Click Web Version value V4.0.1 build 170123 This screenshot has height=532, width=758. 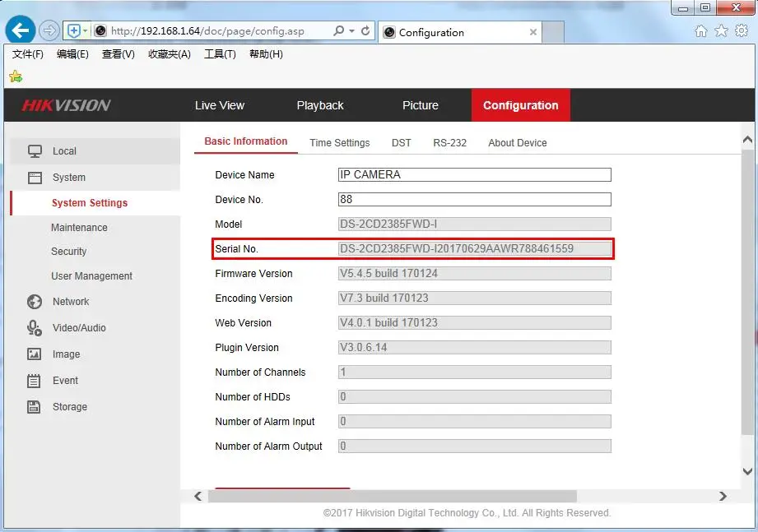475,322
